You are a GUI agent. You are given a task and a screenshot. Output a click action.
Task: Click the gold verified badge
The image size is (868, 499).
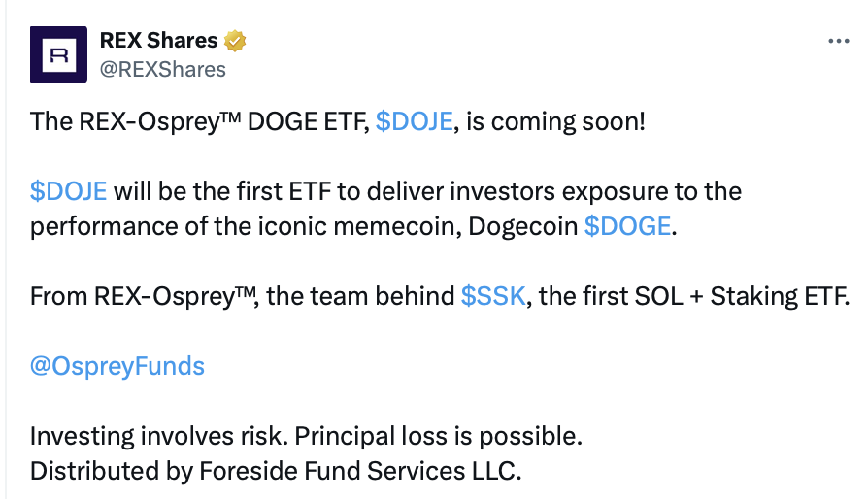click(235, 42)
